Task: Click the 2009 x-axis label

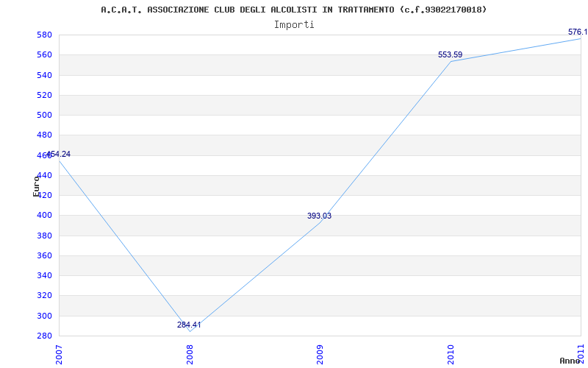Action: (x=320, y=355)
